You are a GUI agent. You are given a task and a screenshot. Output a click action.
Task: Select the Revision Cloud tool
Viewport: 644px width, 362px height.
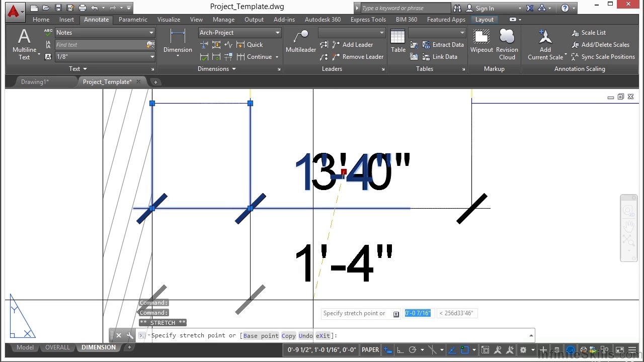pos(507,45)
